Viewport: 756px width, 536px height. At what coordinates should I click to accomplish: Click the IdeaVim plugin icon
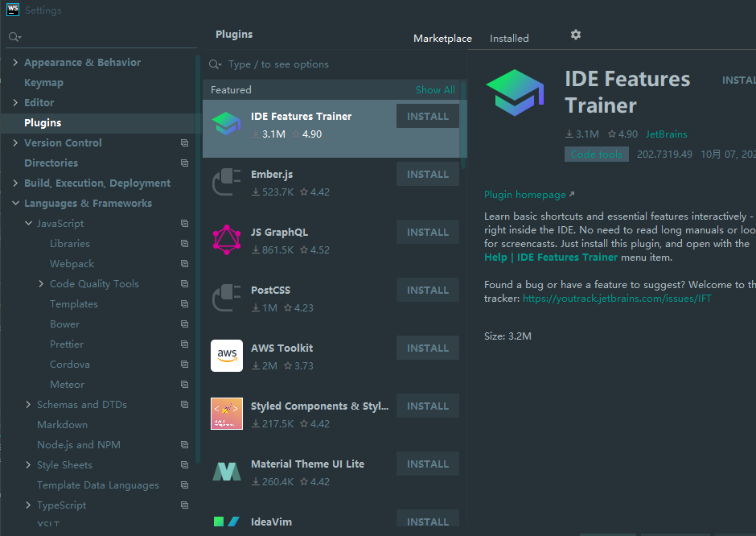[227, 522]
